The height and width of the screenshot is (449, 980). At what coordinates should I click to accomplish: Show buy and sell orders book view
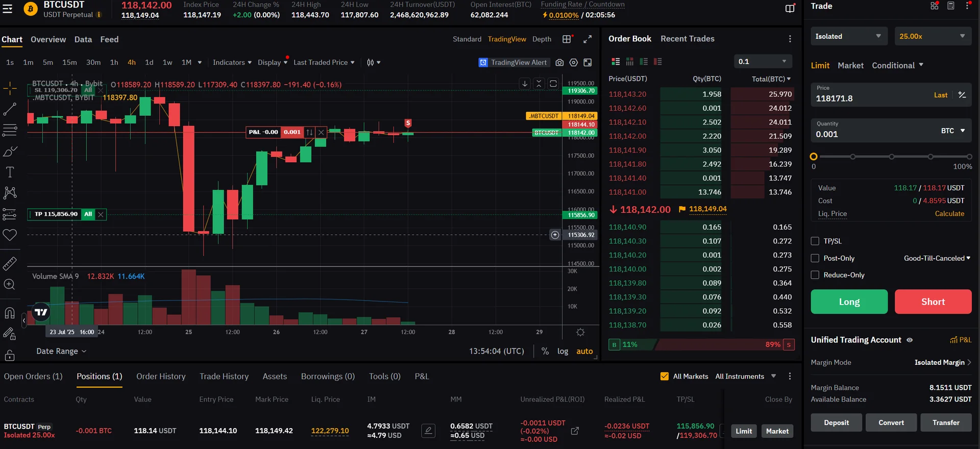(616, 62)
